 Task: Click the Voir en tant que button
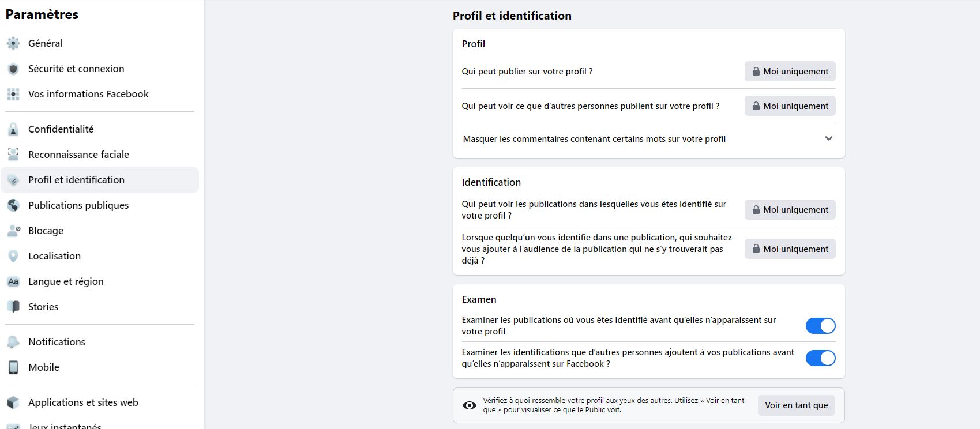click(796, 405)
